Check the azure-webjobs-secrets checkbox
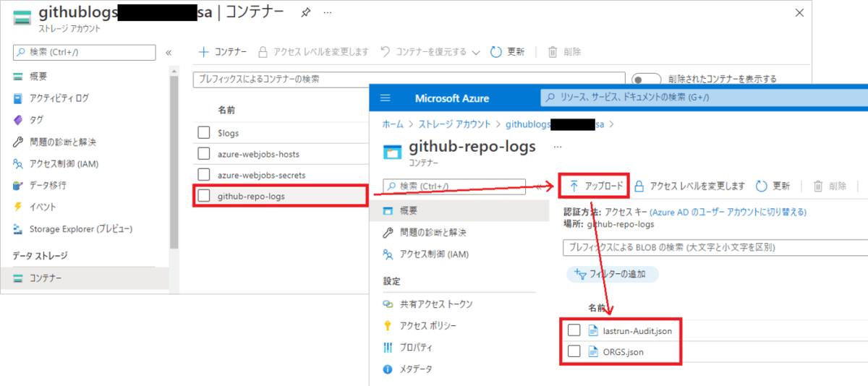This screenshot has height=386, width=868. [x=204, y=175]
